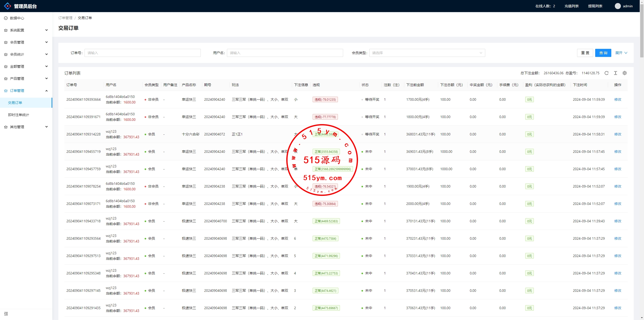The width and height of the screenshot is (644, 320).
Task: Open 即时注单统计 menu item
Action: [19, 115]
